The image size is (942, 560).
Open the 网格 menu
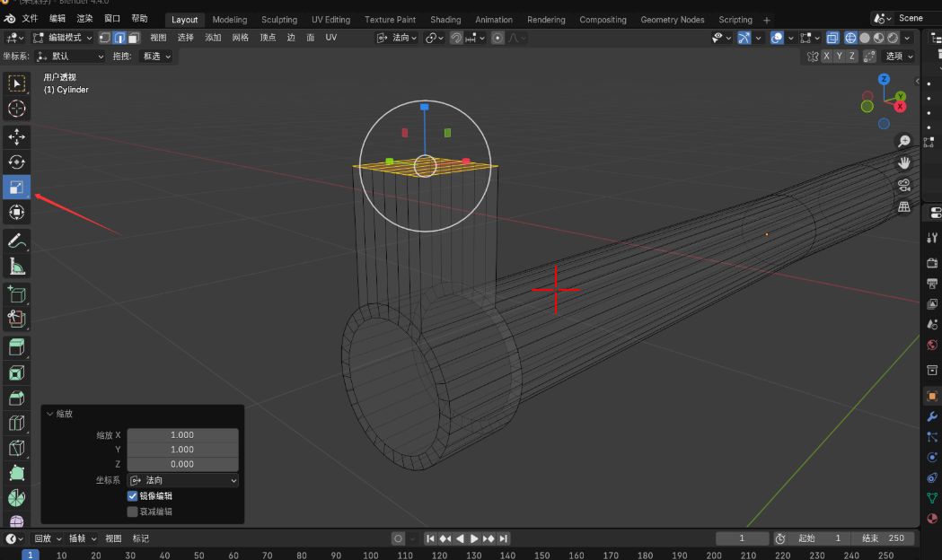[240, 38]
